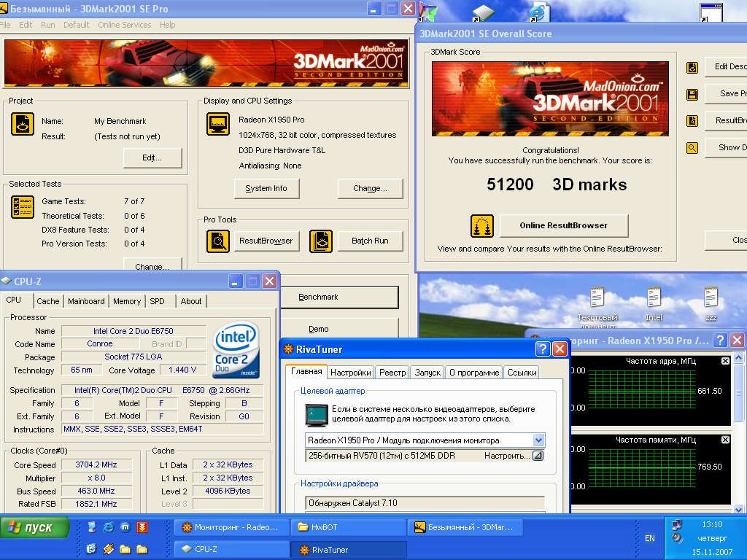Open the пуск Start menu

point(35,528)
